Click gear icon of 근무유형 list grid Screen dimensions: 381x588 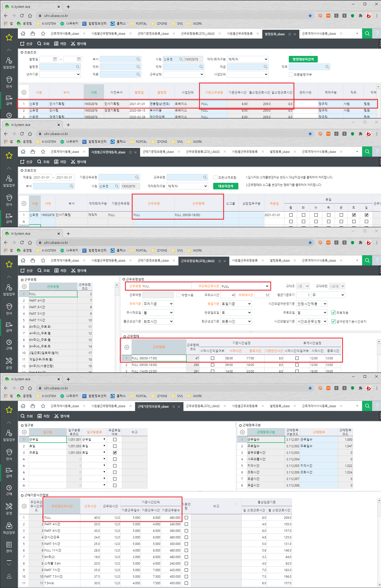coord(24,286)
